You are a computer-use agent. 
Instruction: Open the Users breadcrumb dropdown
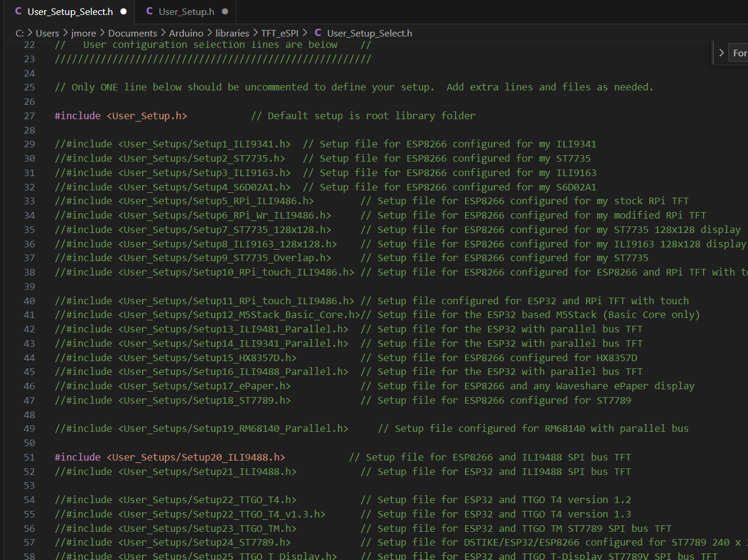[x=48, y=33]
